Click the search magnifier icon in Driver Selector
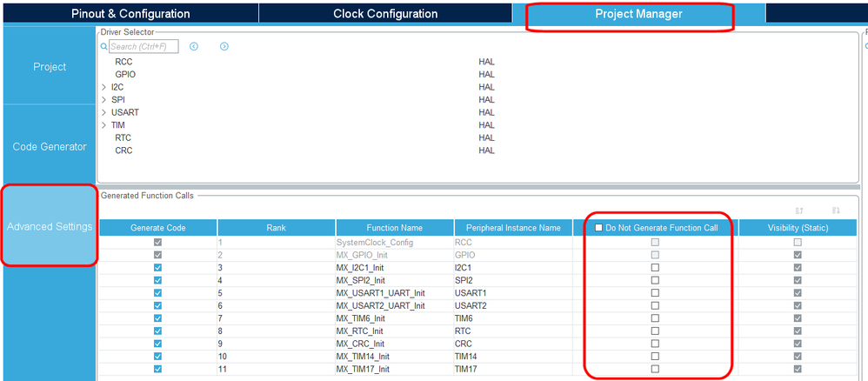This screenshot has width=868, height=381. click(103, 47)
